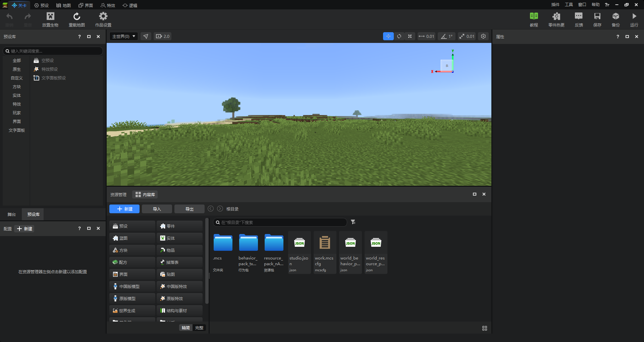Open 作品设置 gear icon
The width and height of the screenshot is (644, 342).
click(103, 19)
